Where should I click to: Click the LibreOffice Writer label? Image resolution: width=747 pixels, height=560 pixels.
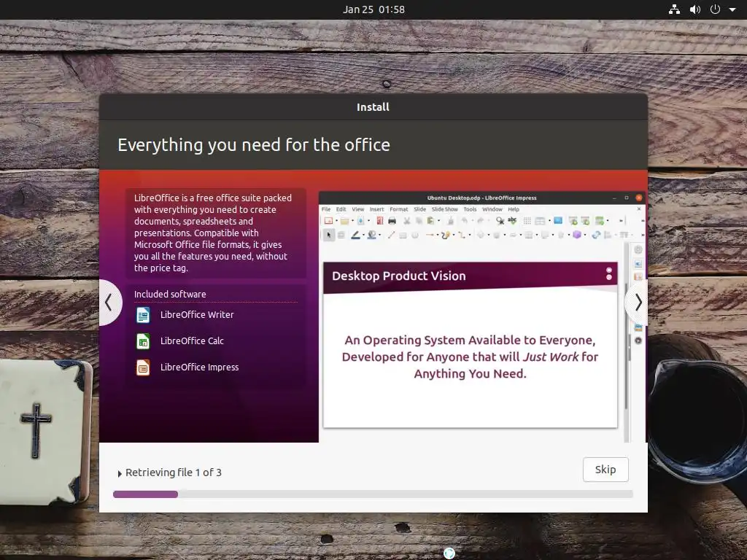pos(197,314)
